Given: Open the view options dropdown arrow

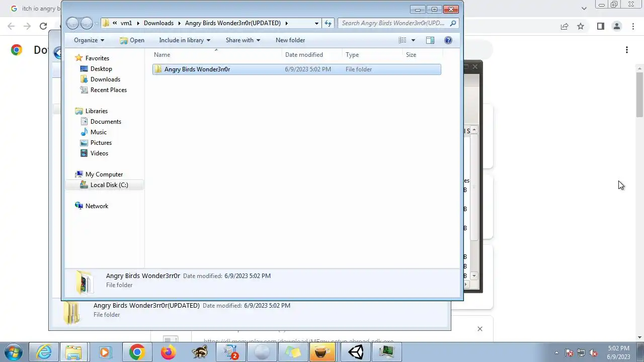Looking at the screenshot, I should [x=414, y=40].
